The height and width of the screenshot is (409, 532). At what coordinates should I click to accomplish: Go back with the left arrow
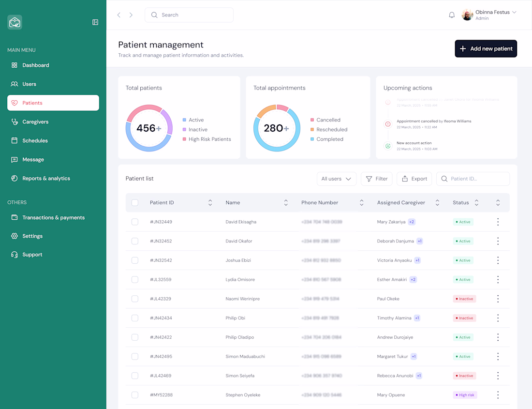click(x=119, y=15)
